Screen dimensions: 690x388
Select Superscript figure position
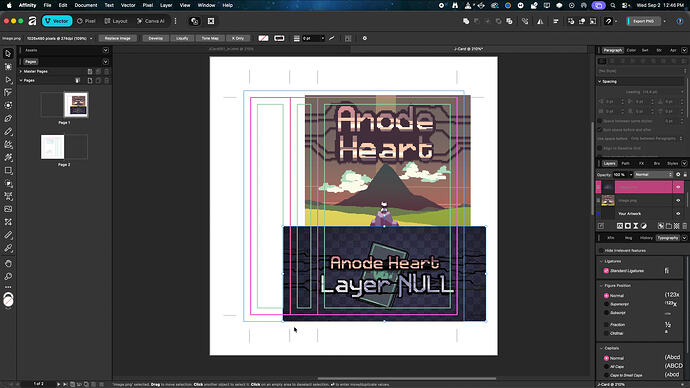(606, 304)
